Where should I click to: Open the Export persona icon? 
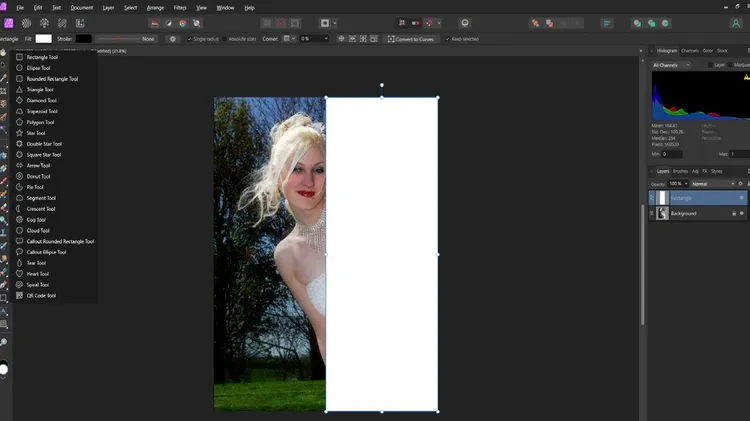80,23
